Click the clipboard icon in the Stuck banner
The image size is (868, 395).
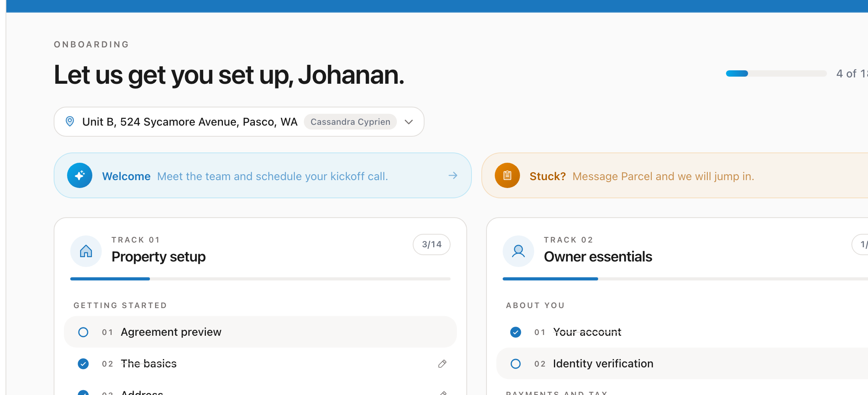pyautogui.click(x=507, y=175)
